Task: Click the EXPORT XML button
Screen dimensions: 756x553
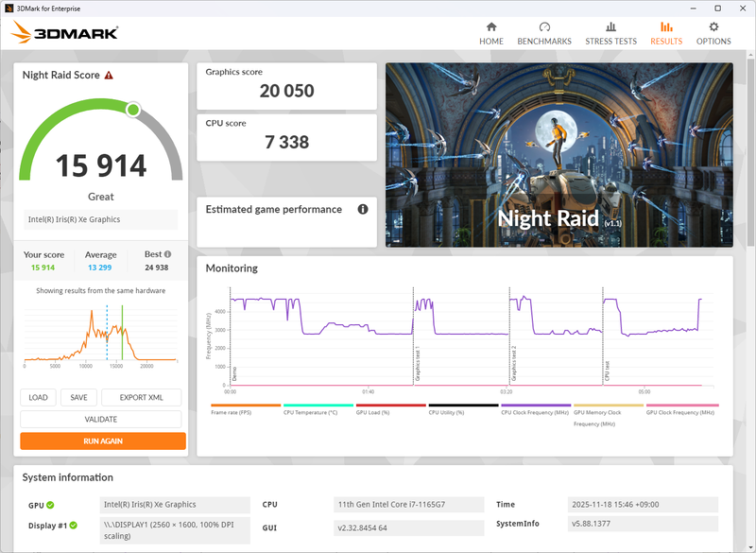Action: pyautogui.click(x=141, y=398)
